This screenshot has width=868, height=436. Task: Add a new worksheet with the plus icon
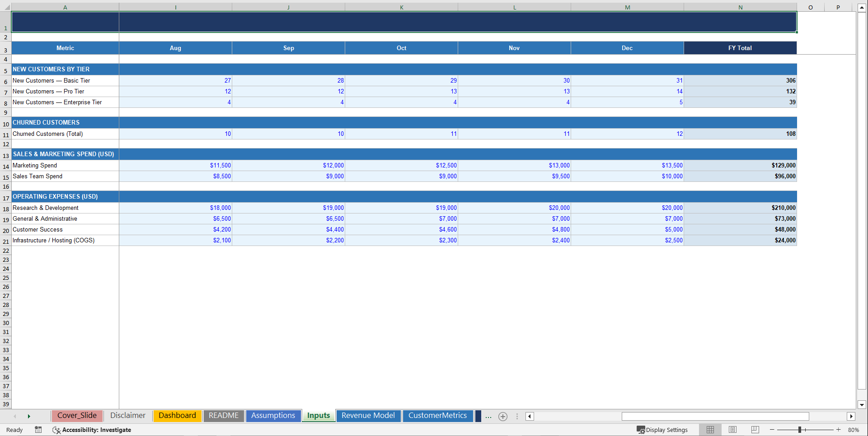point(503,416)
